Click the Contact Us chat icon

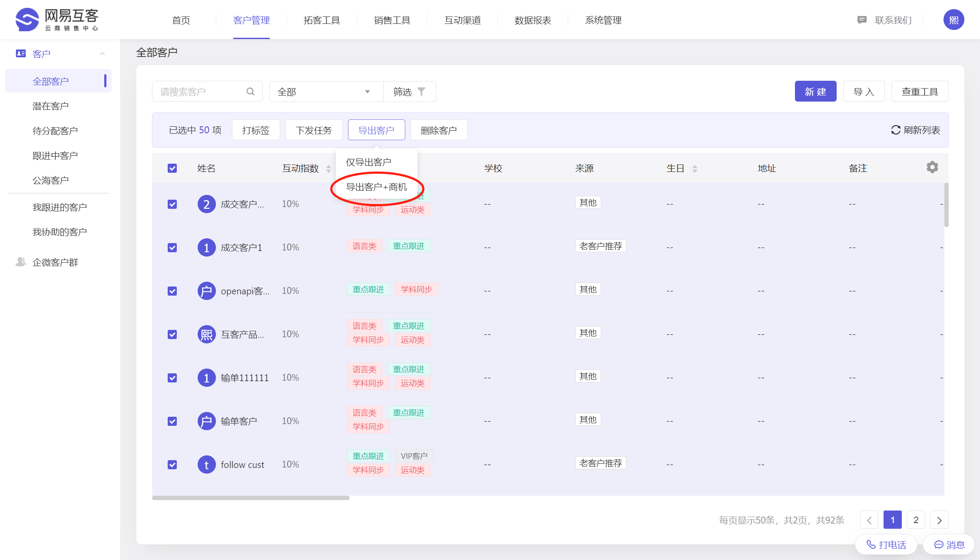point(862,20)
